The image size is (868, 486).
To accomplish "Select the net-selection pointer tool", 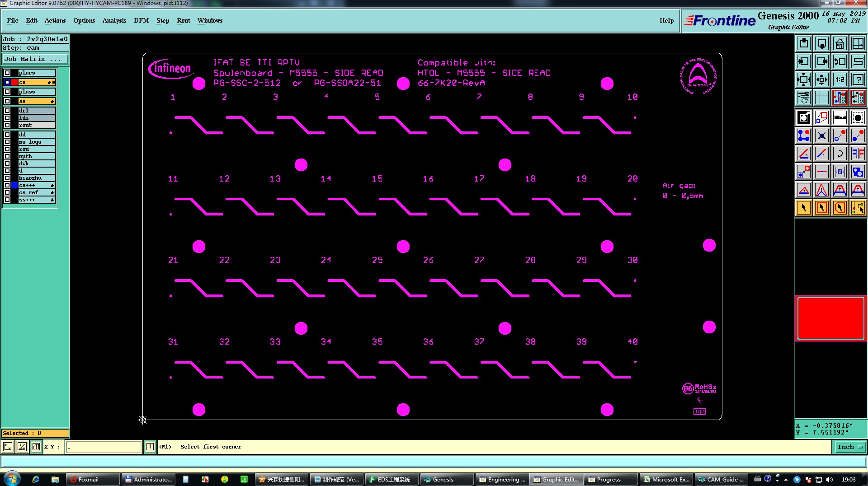I will tap(858, 208).
